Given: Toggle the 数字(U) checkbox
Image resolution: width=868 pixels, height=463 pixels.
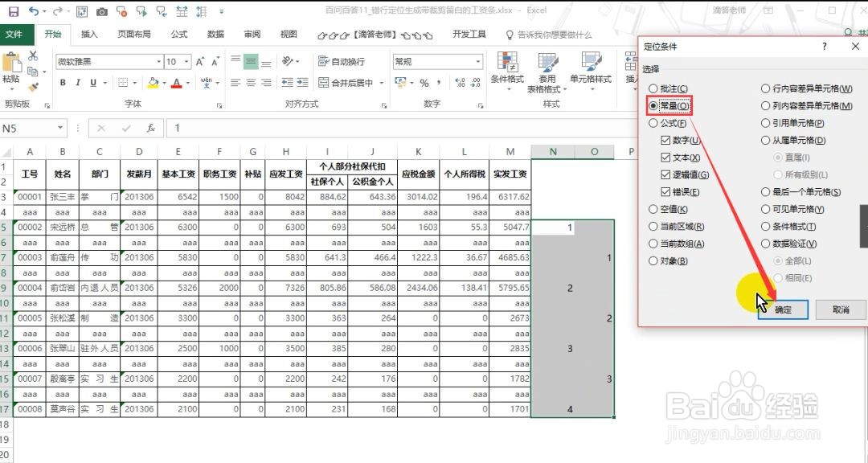Looking at the screenshot, I should point(681,141).
